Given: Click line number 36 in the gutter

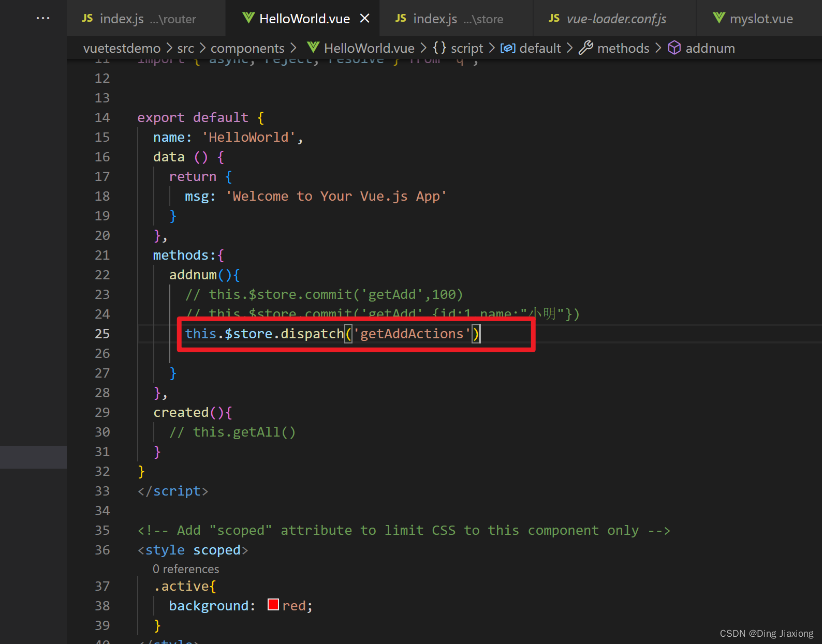Looking at the screenshot, I should [x=102, y=550].
